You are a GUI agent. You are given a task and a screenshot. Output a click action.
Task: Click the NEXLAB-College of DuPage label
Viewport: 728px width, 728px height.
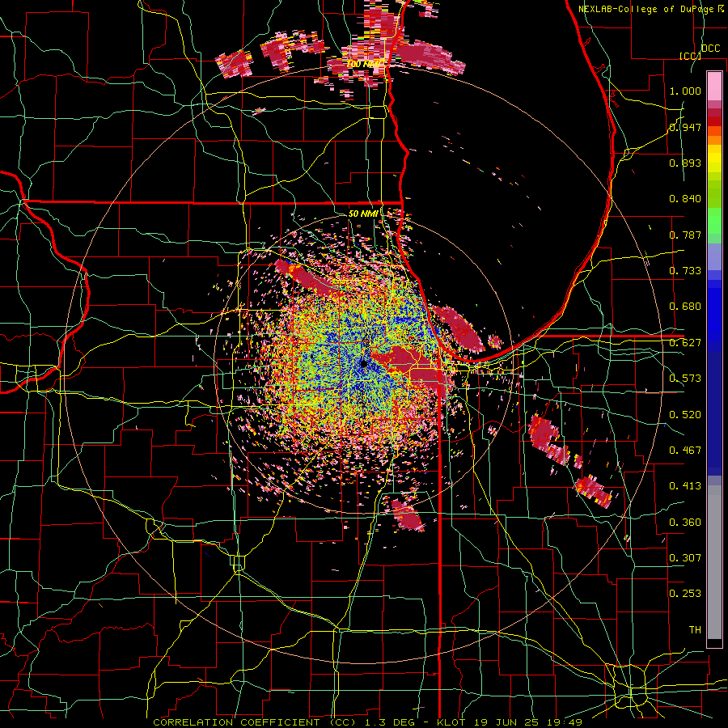point(645,9)
